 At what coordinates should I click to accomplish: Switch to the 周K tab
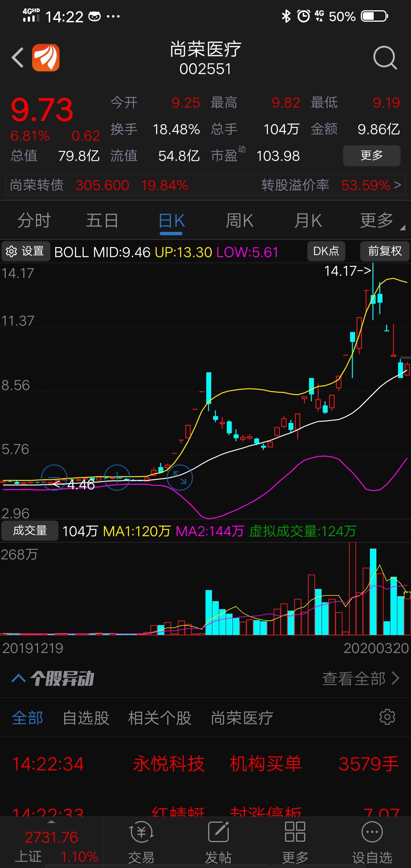pos(239,220)
